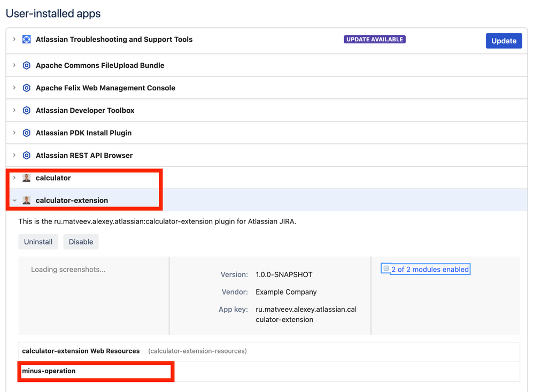This screenshot has width=534, height=392.
Task: Click the calculator-extension Web Resources module
Action: 81,351
